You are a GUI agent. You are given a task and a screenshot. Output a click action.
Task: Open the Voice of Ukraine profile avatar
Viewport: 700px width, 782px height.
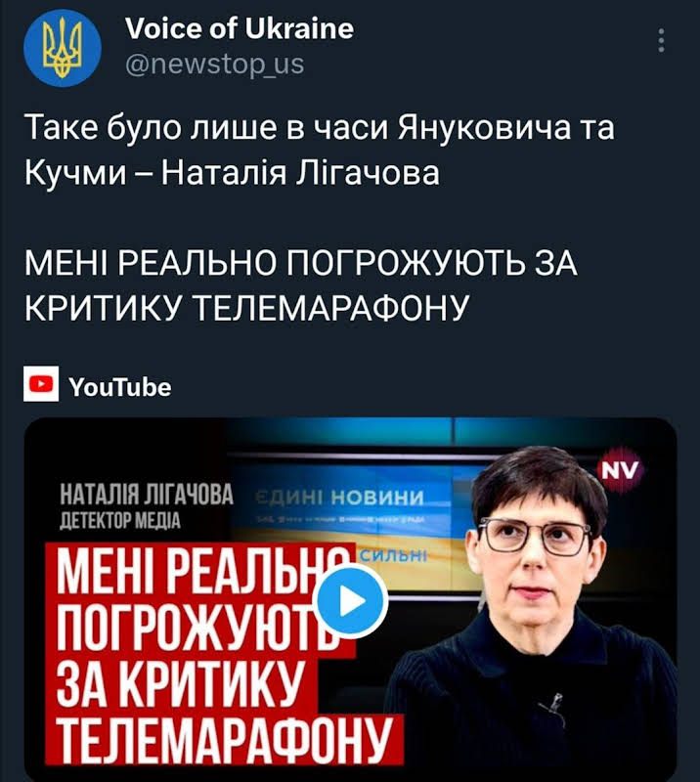[x=63, y=48]
